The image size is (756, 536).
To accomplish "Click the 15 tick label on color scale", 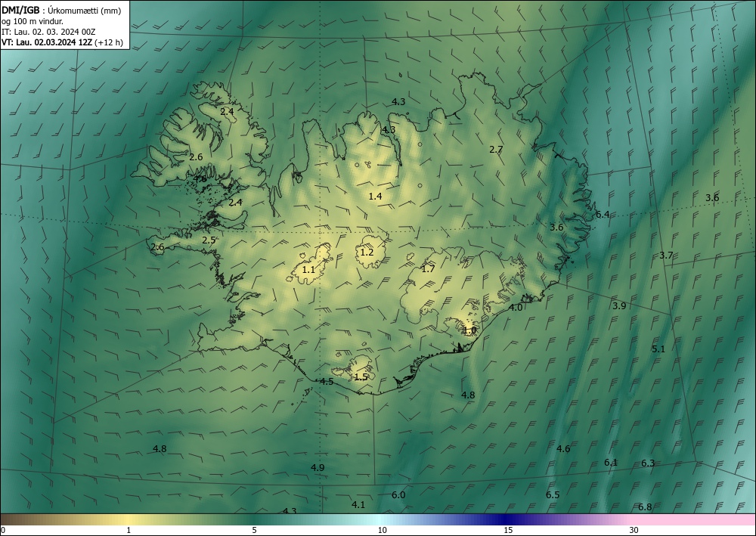I will [508, 531].
